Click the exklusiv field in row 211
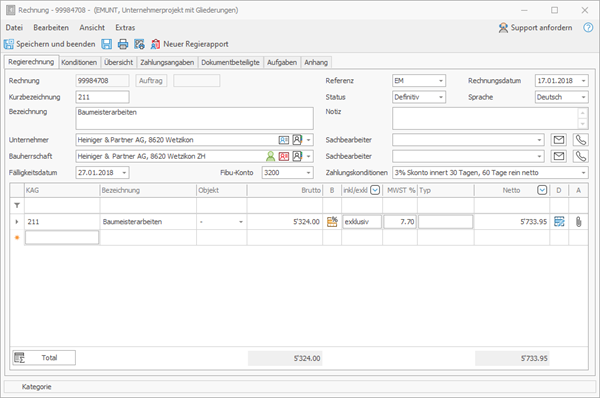This screenshot has height=398, width=600. [362, 222]
